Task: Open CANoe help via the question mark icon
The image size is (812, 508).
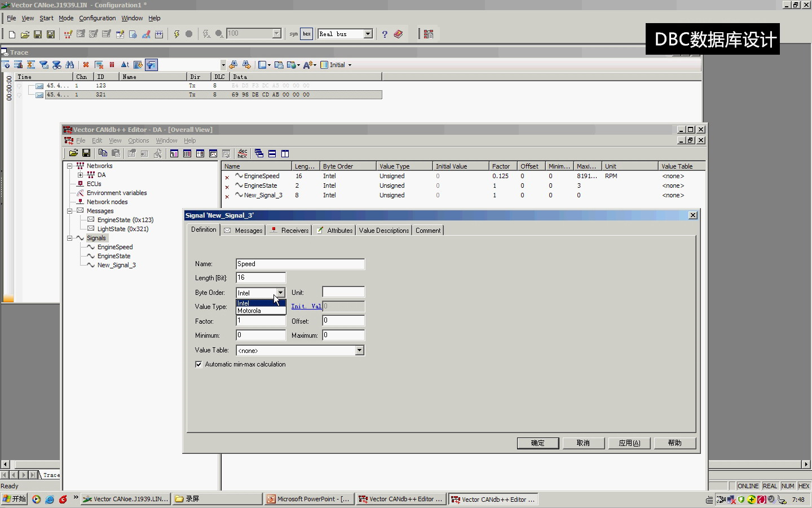Action: (385, 34)
